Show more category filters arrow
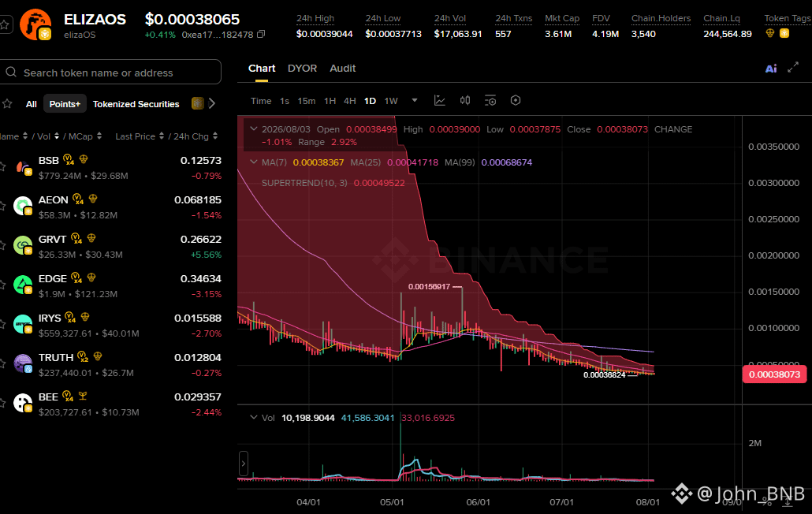This screenshot has height=514, width=812. click(x=212, y=103)
